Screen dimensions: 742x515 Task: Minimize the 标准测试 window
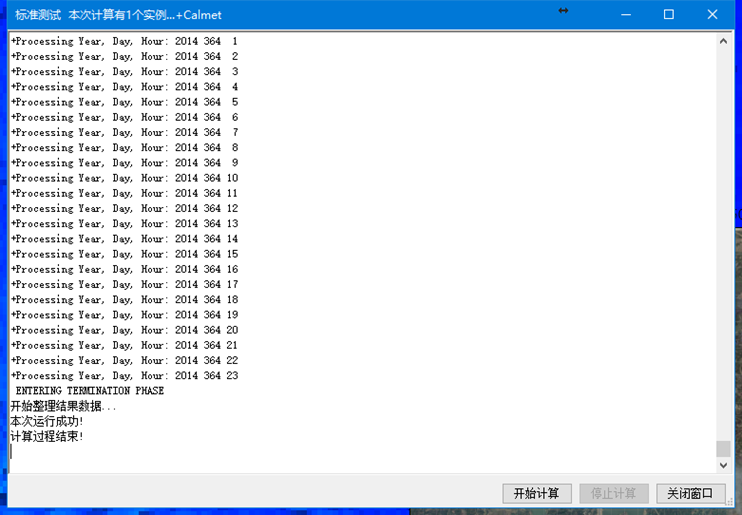click(x=626, y=15)
